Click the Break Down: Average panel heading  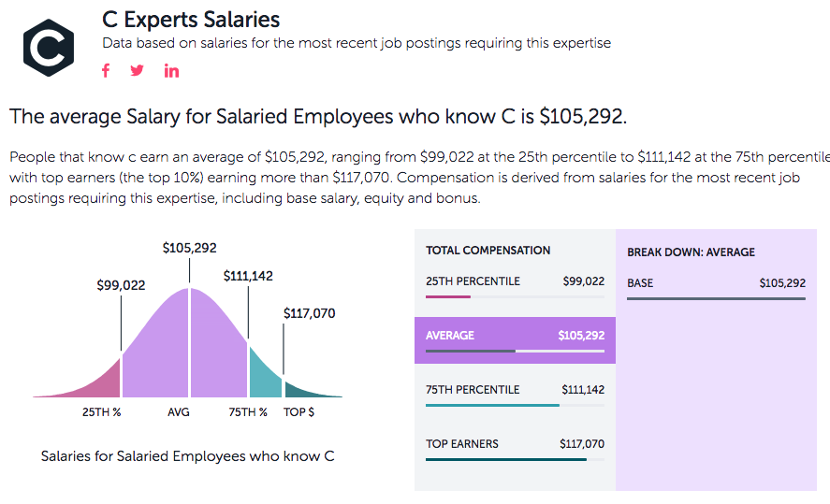691,252
